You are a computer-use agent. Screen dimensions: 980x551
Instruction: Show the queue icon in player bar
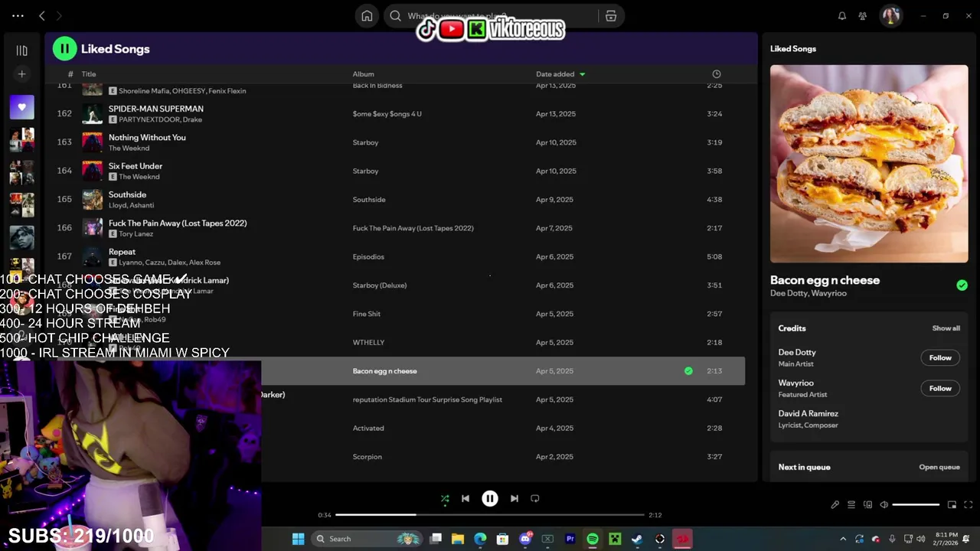[851, 505]
